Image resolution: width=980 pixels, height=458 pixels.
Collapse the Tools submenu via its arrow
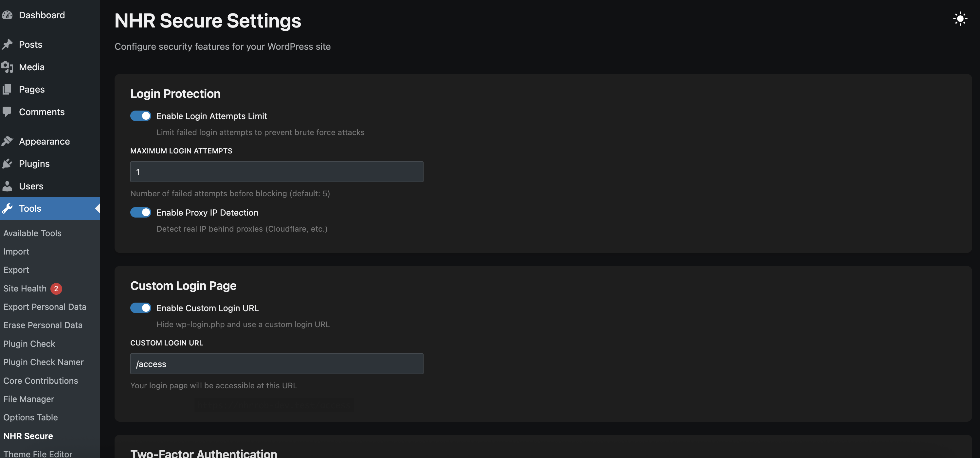pos(98,208)
